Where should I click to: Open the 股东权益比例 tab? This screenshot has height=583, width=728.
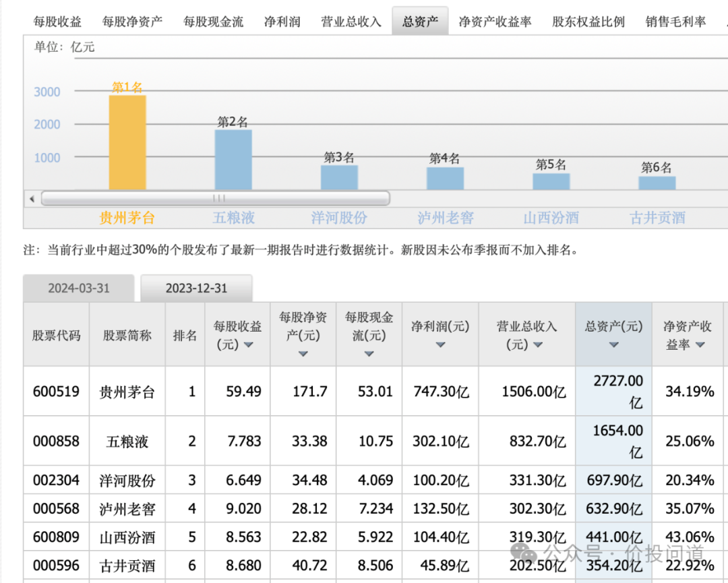tap(588, 22)
